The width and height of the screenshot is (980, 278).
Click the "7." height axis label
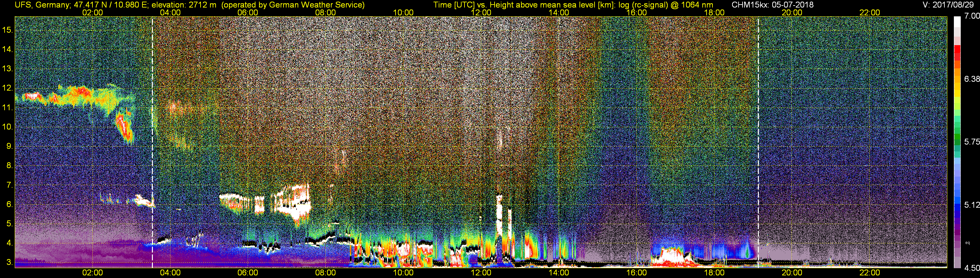(9, 185)
